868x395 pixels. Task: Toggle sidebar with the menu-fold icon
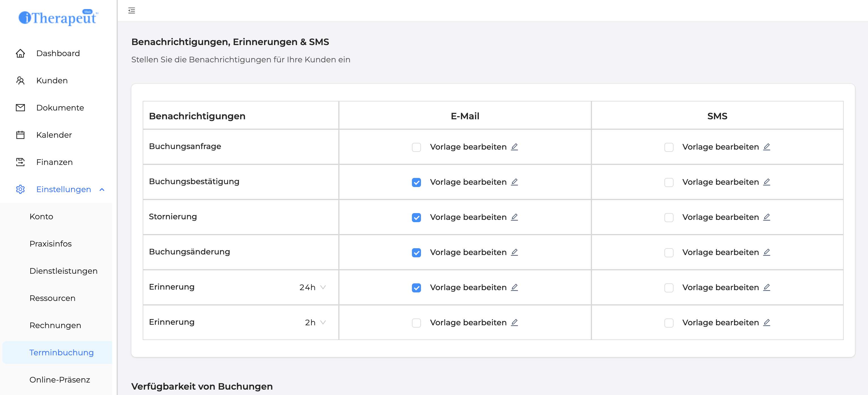point(132,10)
